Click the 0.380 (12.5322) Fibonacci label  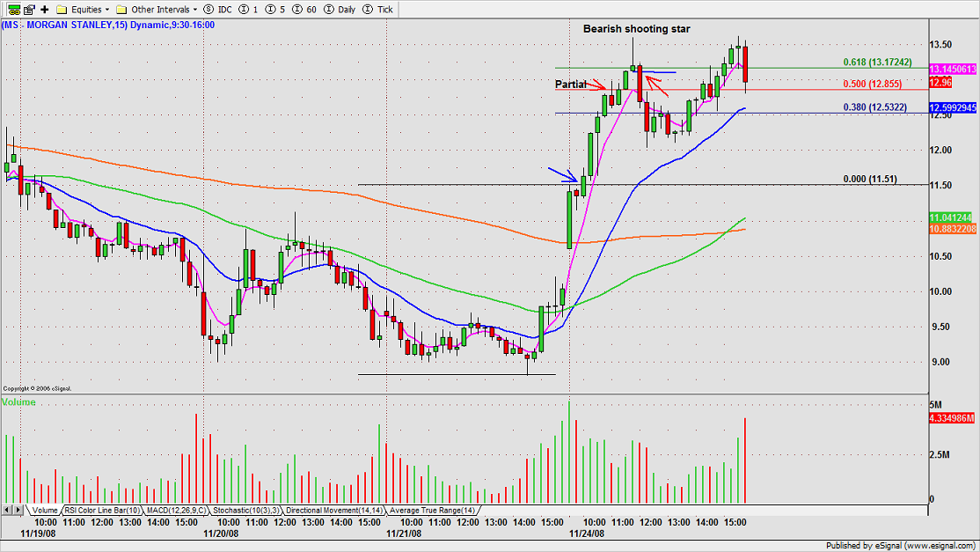coord(874,107)
